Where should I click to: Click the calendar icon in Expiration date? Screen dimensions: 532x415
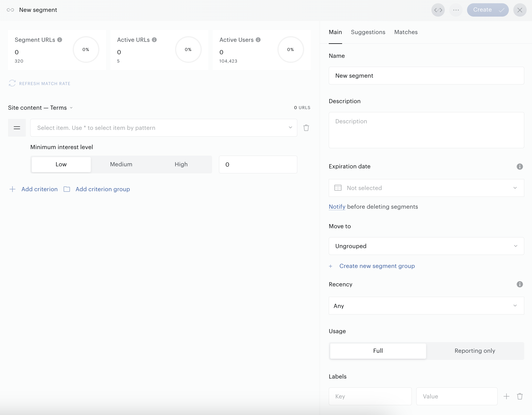pos(338,188)
